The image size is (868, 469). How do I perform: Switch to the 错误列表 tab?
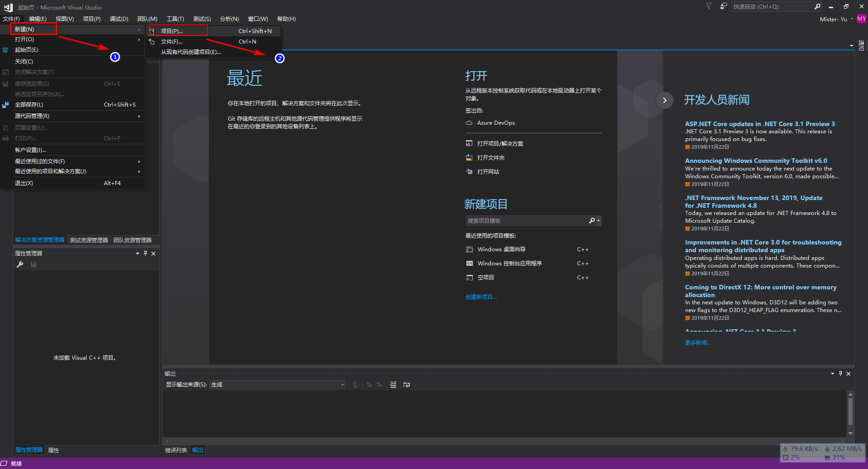click(176, 450)
